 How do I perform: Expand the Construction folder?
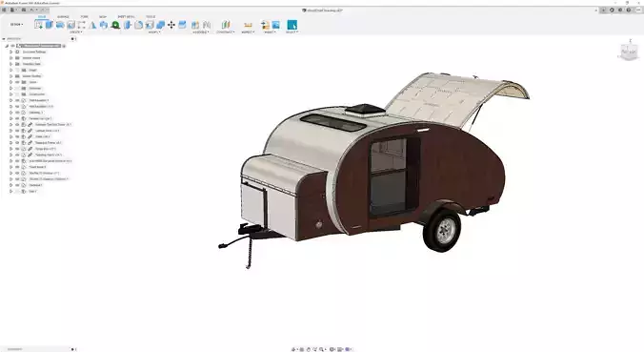tap(11, 94)
